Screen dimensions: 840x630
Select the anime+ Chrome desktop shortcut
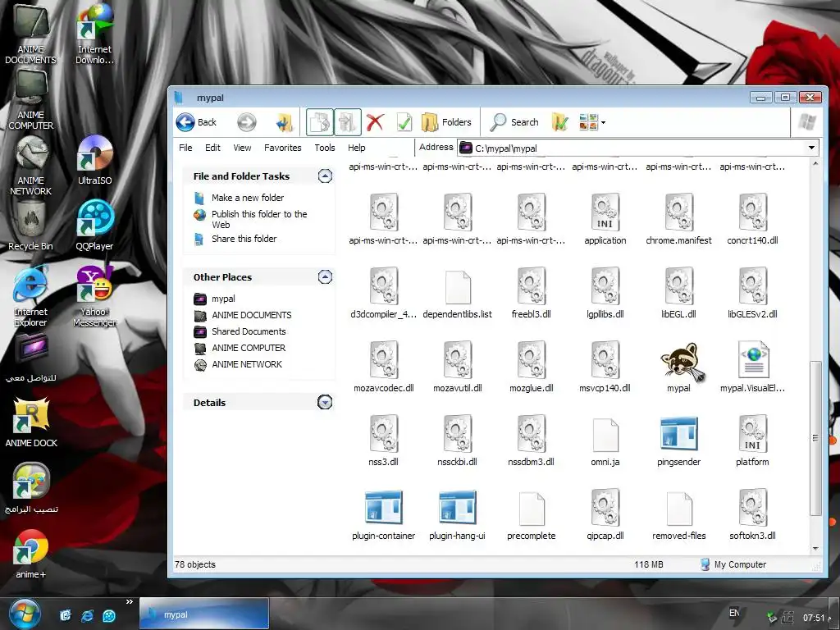[30, 554]
